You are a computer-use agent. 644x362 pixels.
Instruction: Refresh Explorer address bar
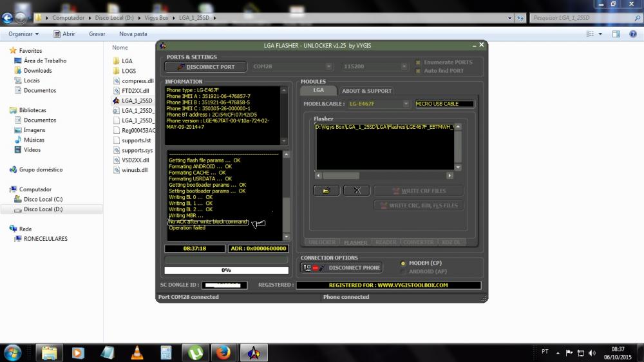tap(520, 18)
